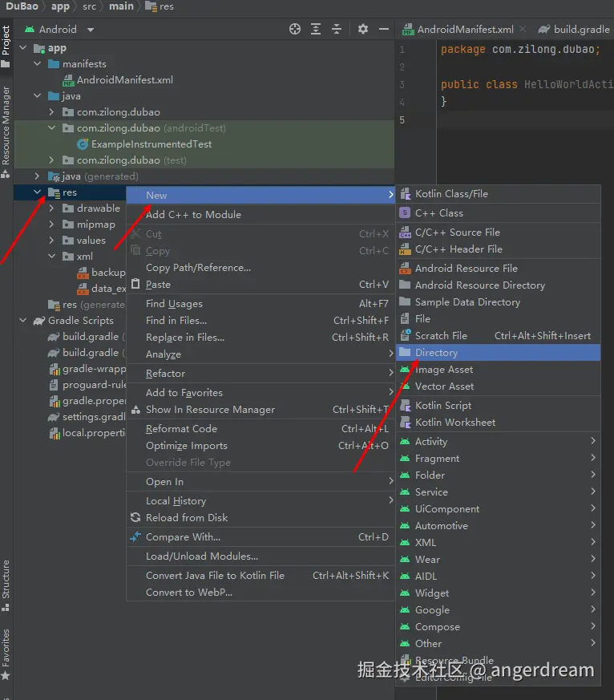Expand com.zilong.dubao (test) package
Screen dimensions: 614x700
pyautogui.click(x=52, y=160)
